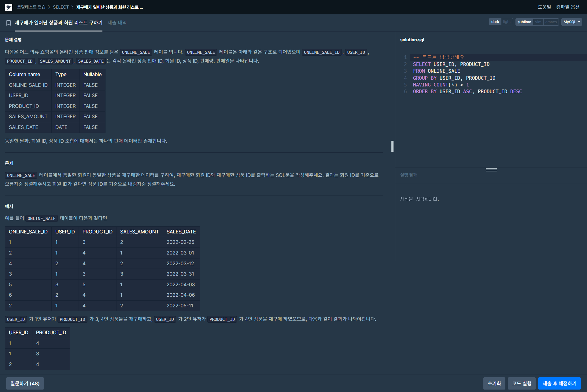This screenshot has height=392, width=587.
Task: Open the 도움말 menu
Action: [x=544, y=7]
